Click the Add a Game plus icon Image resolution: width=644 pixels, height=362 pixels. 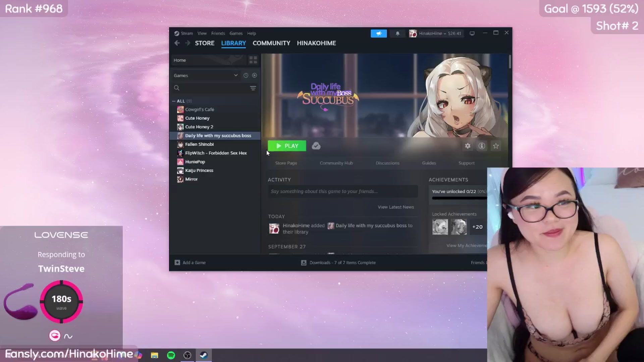177,262
